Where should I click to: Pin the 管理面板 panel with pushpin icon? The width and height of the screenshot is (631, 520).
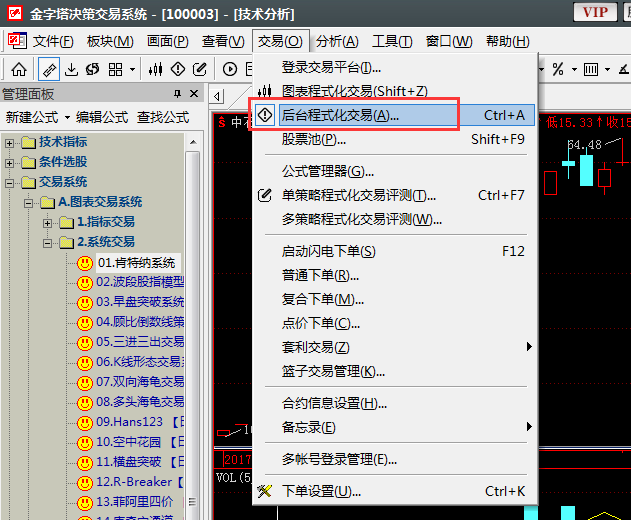[x=177, y=94]
